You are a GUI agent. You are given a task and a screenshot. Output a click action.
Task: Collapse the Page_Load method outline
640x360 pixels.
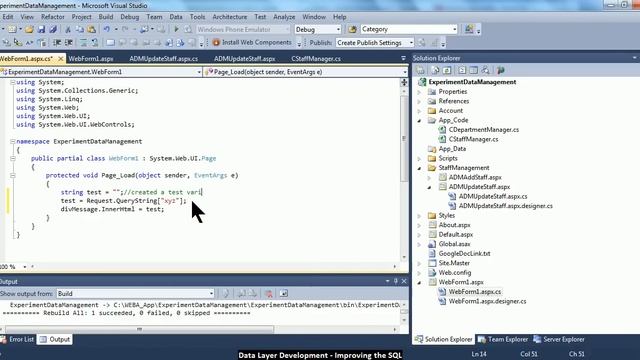13,176
